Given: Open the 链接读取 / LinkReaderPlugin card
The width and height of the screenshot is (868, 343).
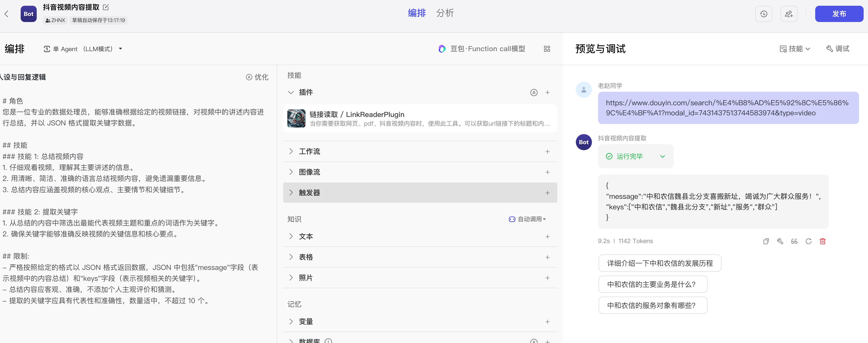Looking at the screenshot, I should tap(420, 119).
